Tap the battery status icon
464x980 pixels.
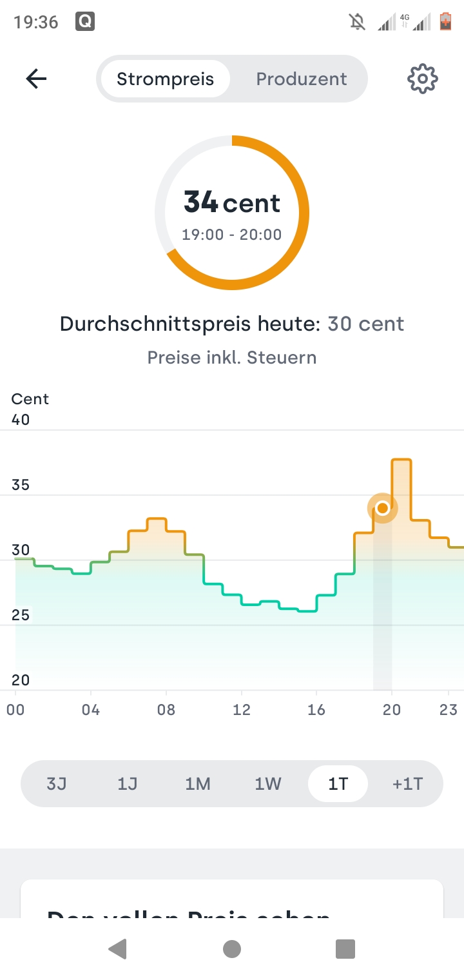445,23
